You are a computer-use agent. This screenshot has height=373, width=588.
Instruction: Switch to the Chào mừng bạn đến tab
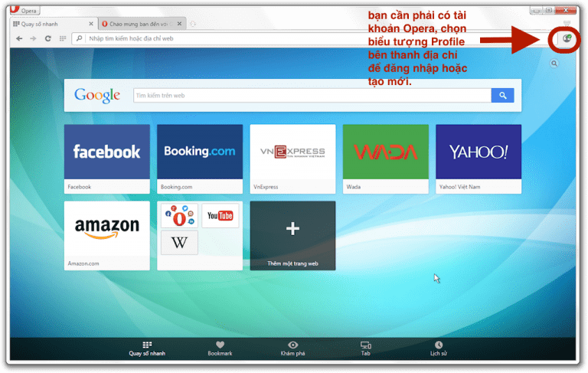click(x=142, y=24)
